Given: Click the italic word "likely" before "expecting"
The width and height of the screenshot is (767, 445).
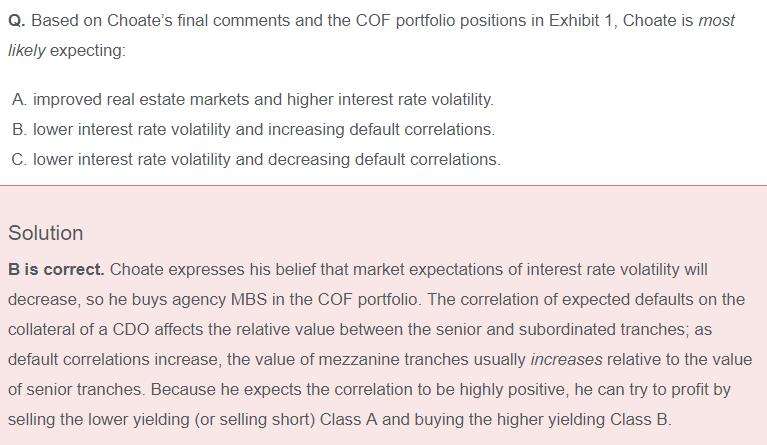Looking at the screenshot, I should [26, 50].
